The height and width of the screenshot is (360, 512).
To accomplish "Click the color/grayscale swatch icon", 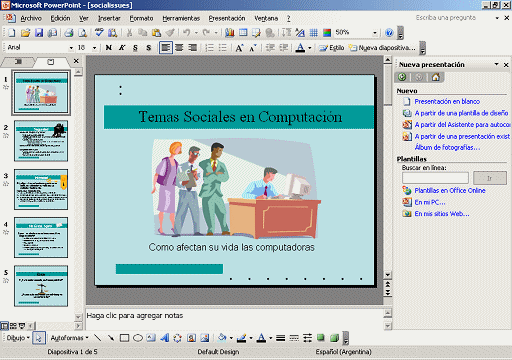I will pyautogui.click(x=327, y=33).
